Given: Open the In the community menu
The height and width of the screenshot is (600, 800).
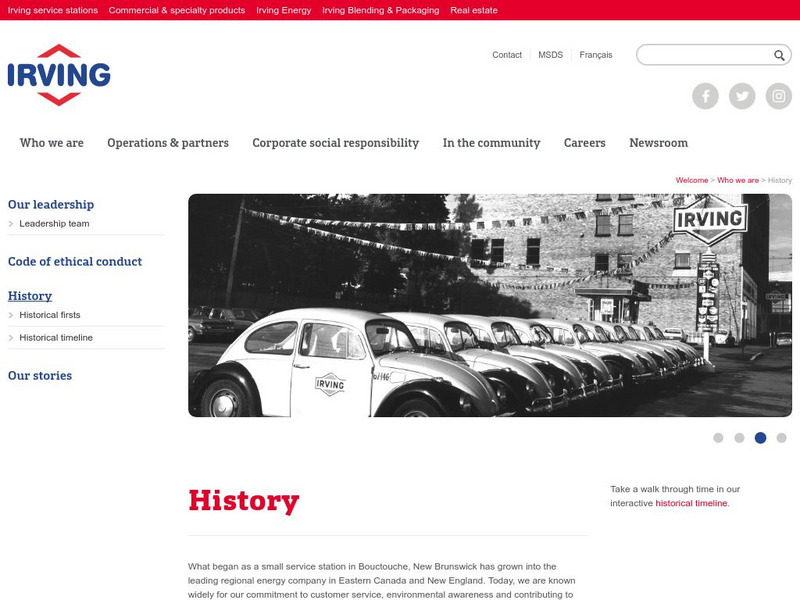Looking at the screenshot, I should (x=491, y=143).
